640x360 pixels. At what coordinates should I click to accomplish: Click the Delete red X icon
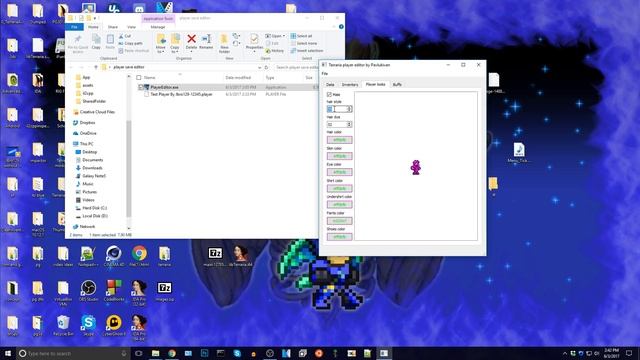click(191, 39)
